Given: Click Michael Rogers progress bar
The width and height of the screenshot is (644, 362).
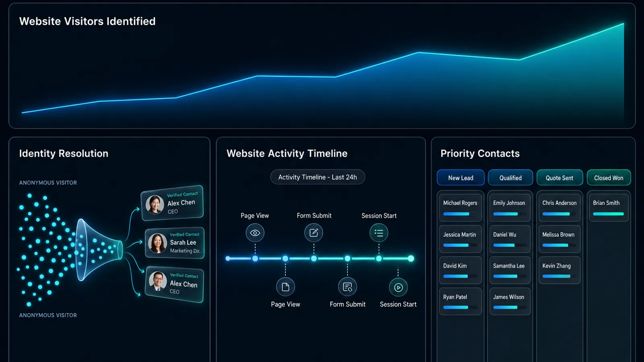Looking at the screenshot, I should [x=460, y=214].
